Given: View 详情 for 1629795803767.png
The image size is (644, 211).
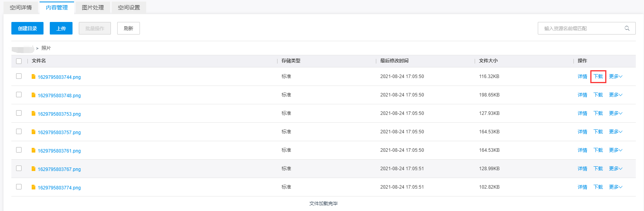Looking at the screenshot, I should point(582,169).
